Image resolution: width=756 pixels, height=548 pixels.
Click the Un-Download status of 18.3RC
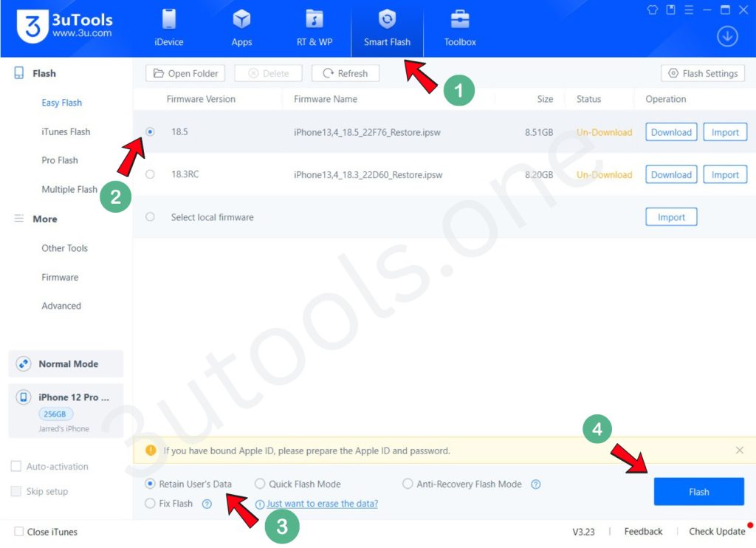[x=604, y=174]
